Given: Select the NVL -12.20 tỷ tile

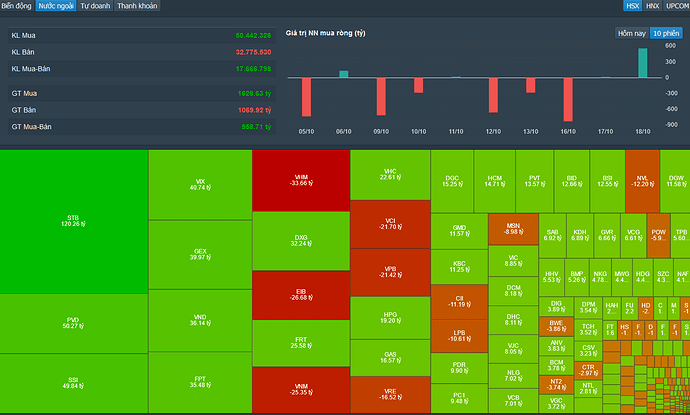Looking at the screenshot, I should pos(642,181).
